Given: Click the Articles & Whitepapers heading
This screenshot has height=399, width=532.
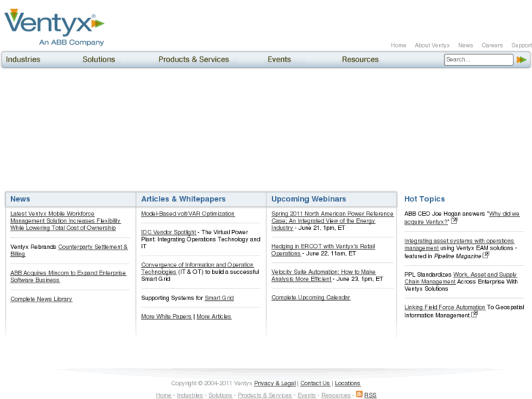Looking at the screenshot, I should [x=183, y=199].
